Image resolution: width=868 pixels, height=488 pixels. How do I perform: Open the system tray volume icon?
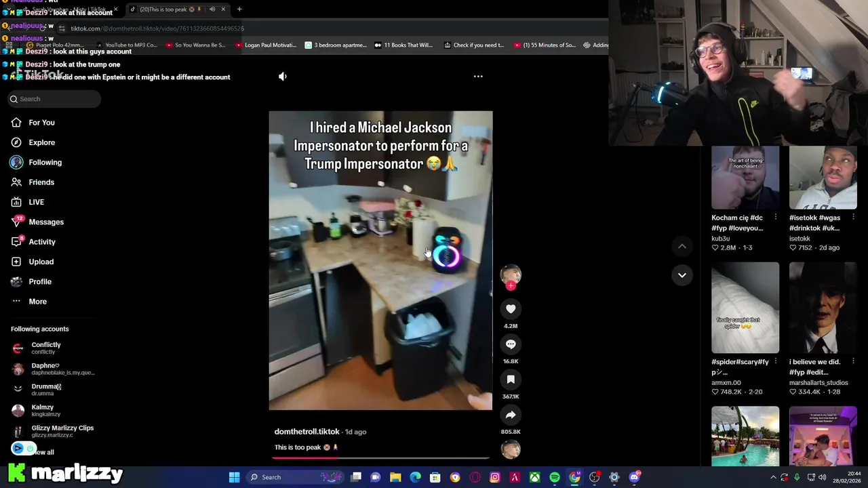(823, 477)
